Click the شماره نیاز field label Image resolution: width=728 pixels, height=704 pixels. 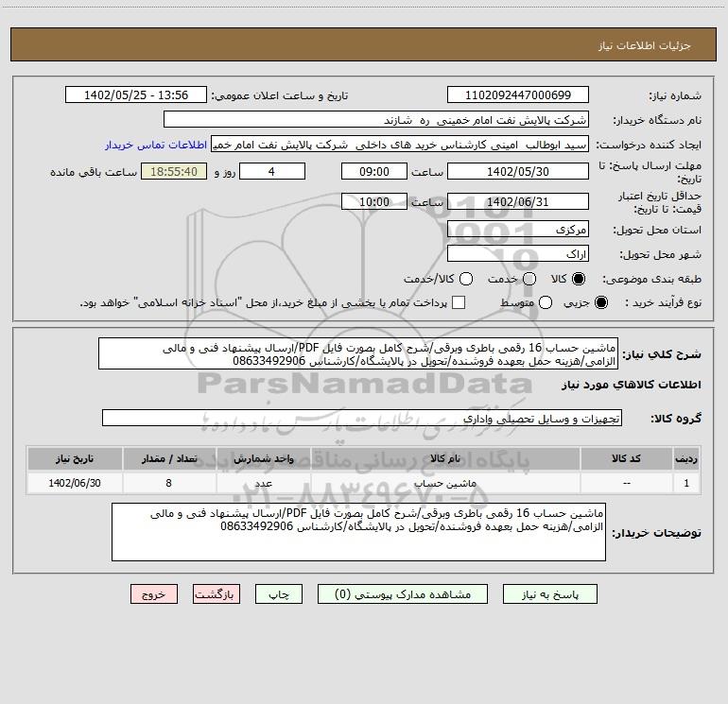pyautogui.click(x=675, y=95)
